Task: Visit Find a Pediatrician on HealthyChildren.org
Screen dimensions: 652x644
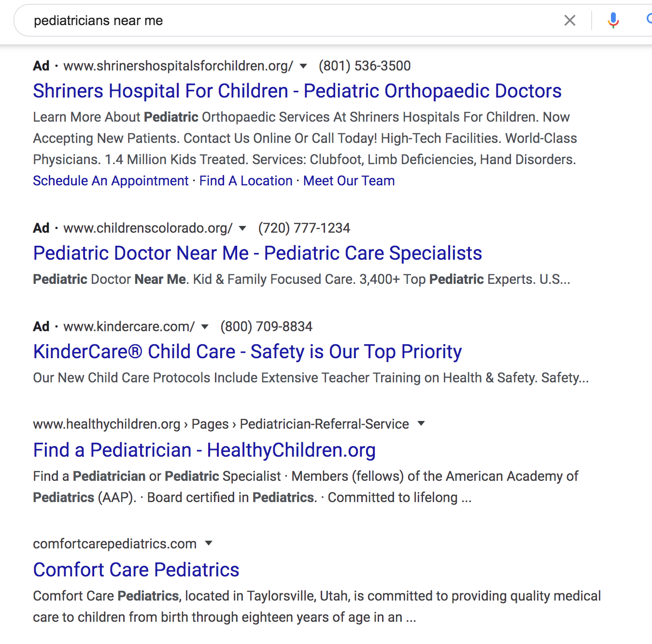Action: (204, 450)
